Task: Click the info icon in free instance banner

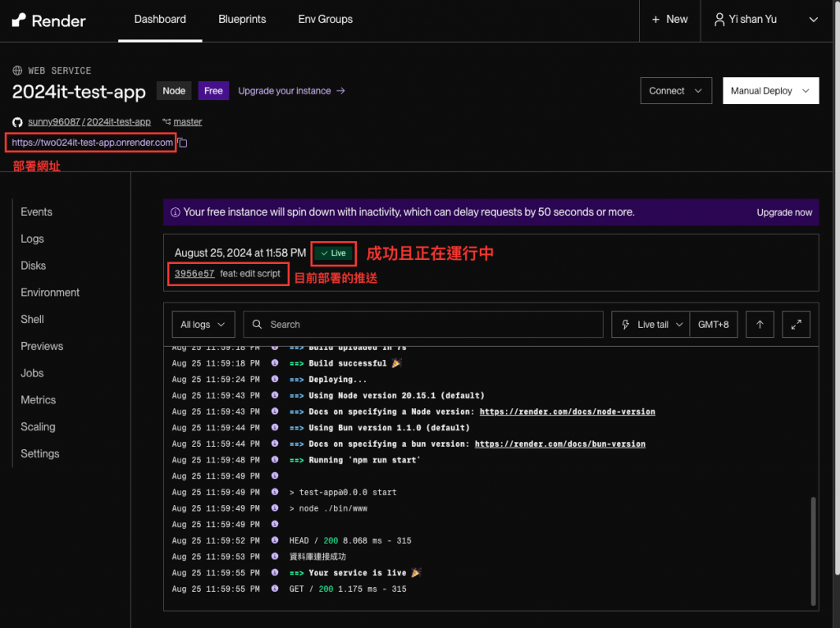Action: (x=176, y=212)
